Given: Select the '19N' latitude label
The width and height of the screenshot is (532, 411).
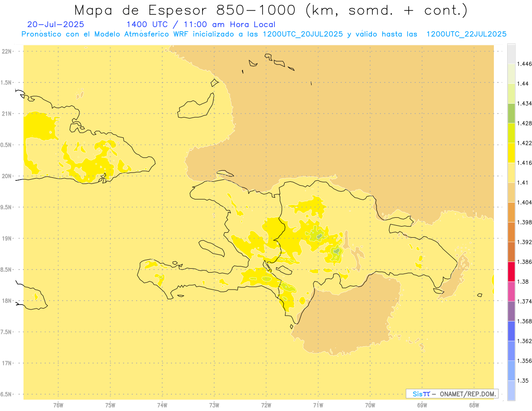Looking at the screenshot, I should (7, 239).
